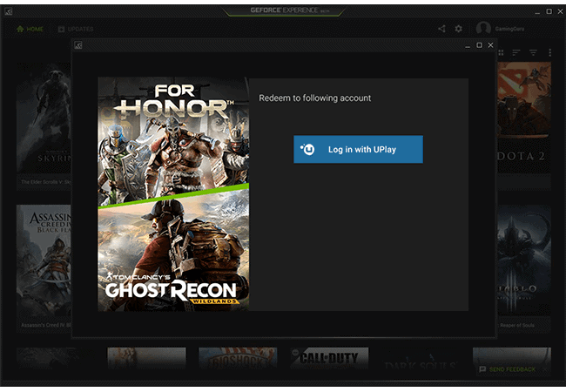Select the Dota 2 game tile
566x392 pixels.
click(524, 126)
